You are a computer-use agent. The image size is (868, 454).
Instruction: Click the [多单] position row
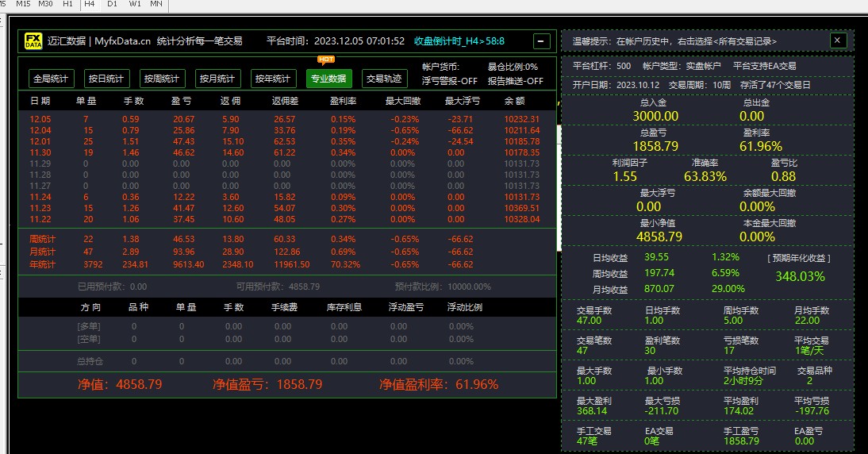pyautogui.click(x=285, y=327)
